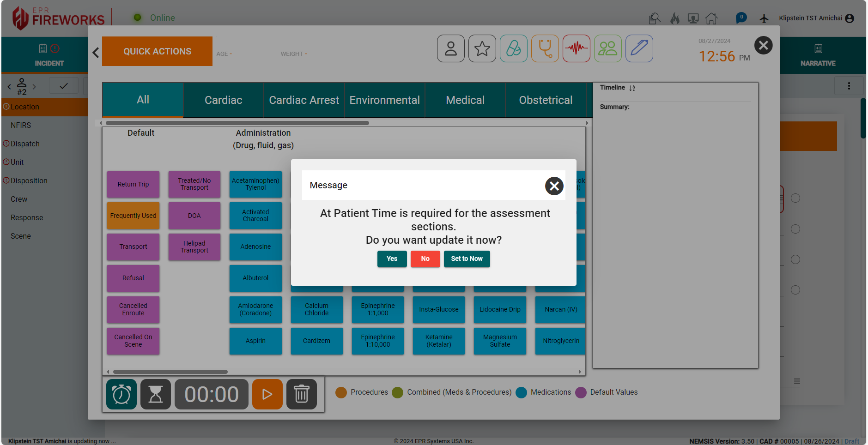Open the favorites star icon
The height and width of the screenshot is (445, 868).
pyautogui.click(x=482, y=48)
